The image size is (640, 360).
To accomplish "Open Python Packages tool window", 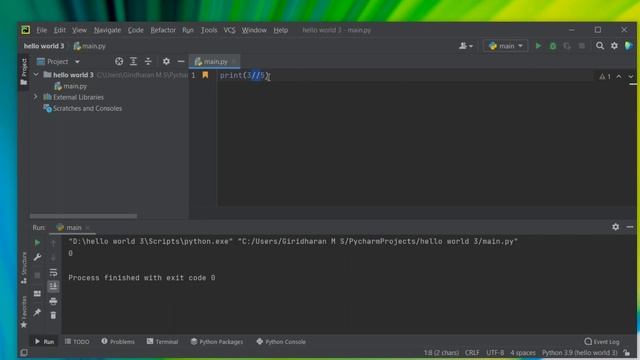I will coord(217,342).
